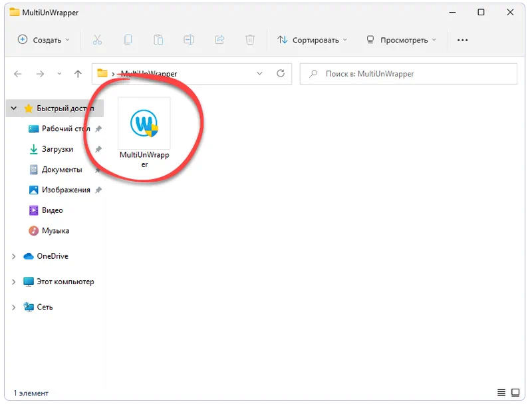This screenshot has height=404, width=532.
Task: Go forward with the right arrow
Action: coord(40,74)
